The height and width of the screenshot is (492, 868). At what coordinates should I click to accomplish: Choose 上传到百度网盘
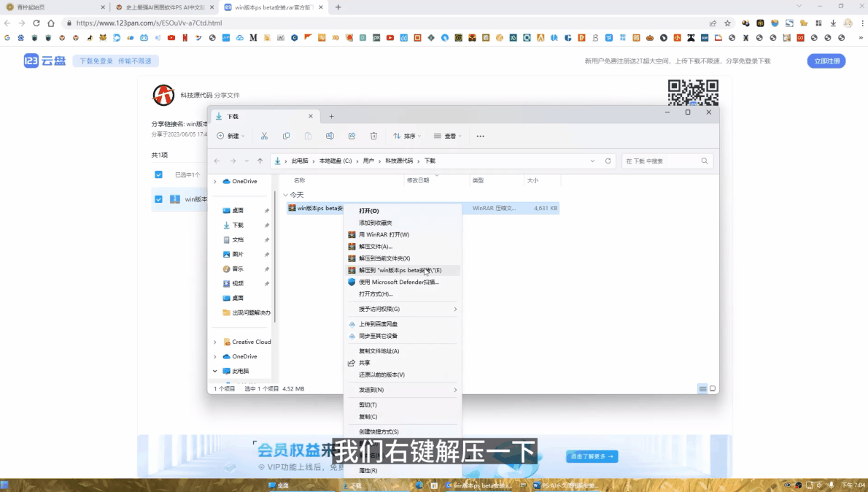coord(403,324)
